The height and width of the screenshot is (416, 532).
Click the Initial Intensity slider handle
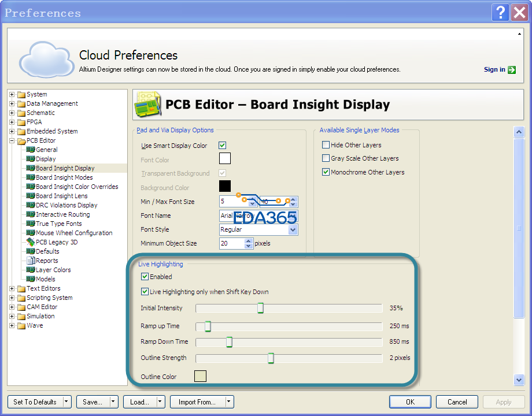(x=260, y=308)
